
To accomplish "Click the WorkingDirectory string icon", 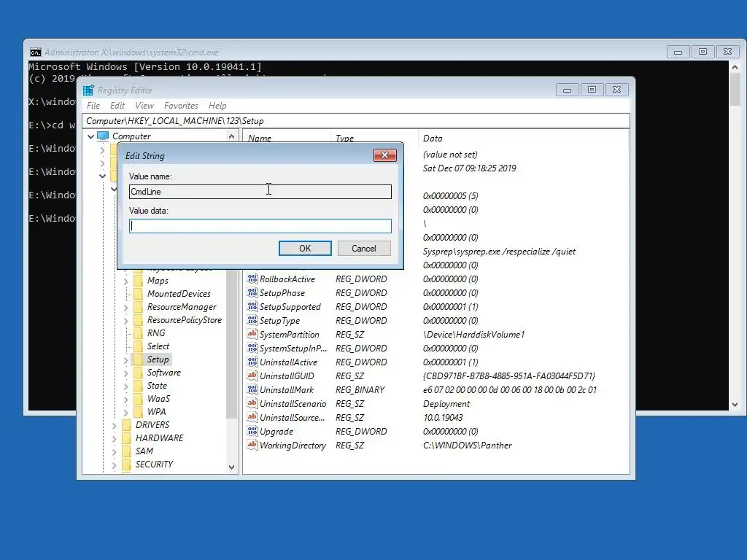I will tap(252, 445).
